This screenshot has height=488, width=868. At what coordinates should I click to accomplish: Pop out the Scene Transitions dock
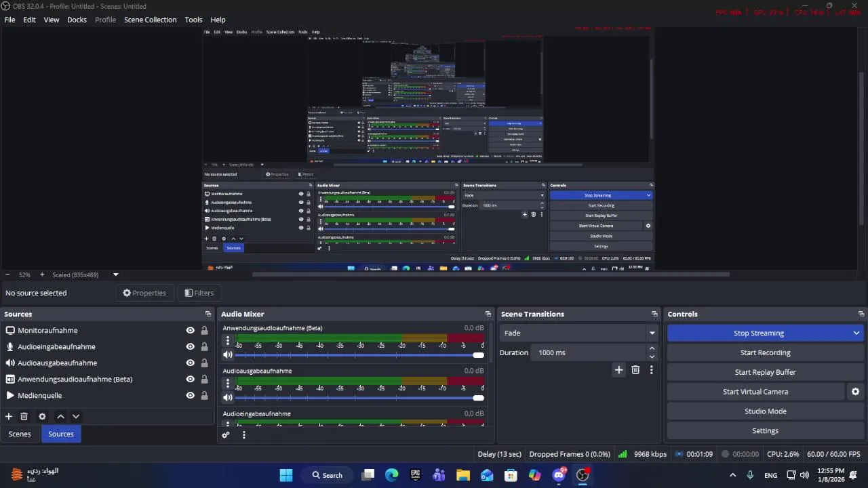654,314
